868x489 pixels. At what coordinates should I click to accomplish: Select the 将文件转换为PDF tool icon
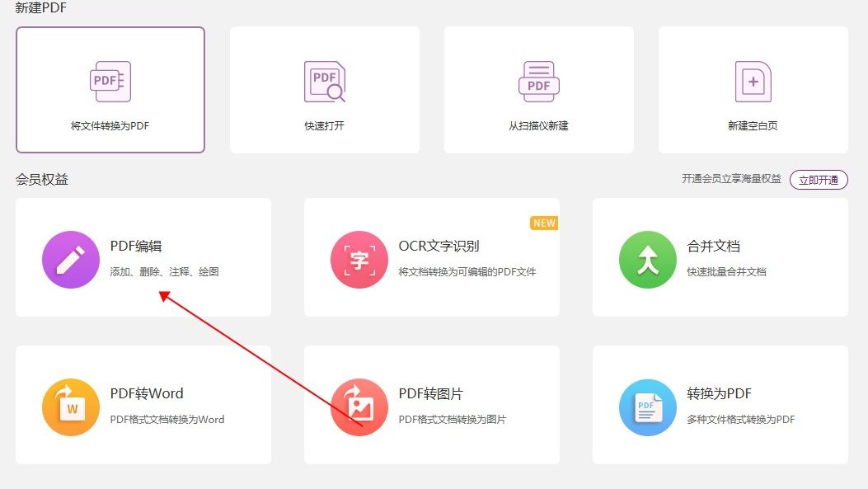[110, 80]
